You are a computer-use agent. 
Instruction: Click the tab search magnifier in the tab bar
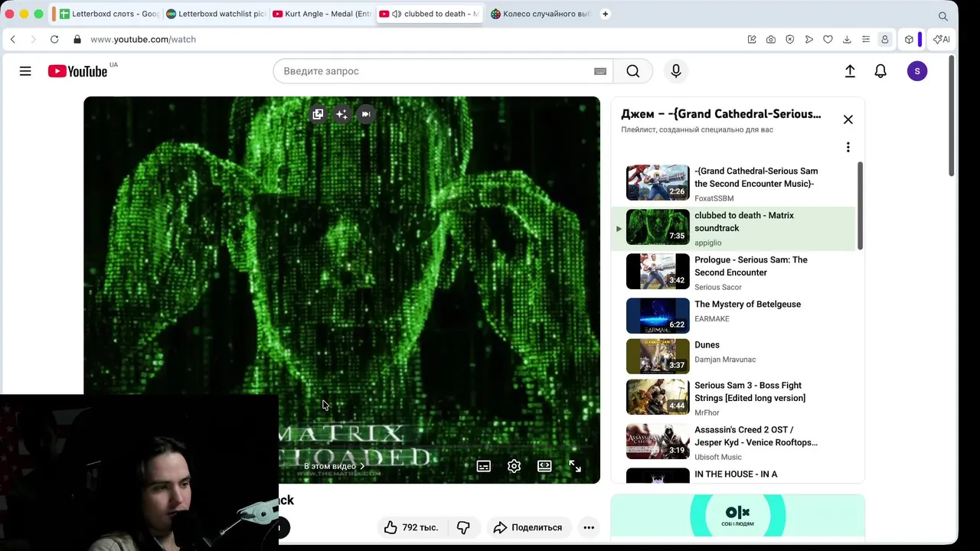point(943,15)
